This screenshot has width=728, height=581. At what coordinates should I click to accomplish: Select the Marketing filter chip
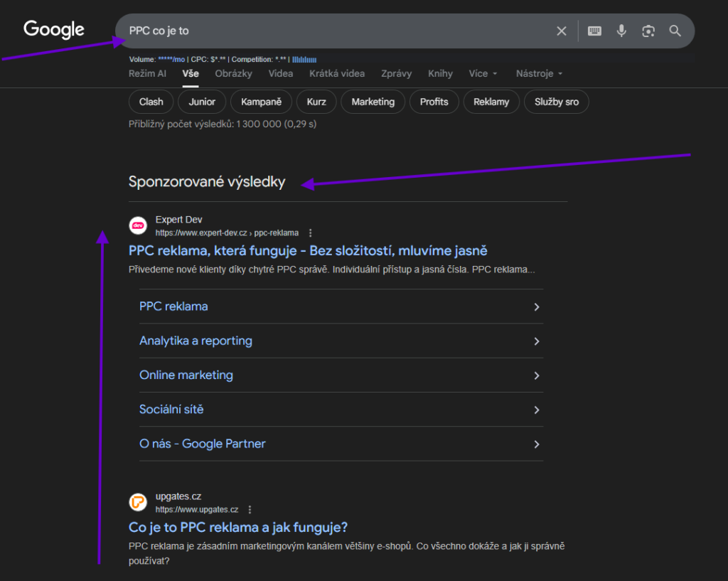(x=373, y=102)
